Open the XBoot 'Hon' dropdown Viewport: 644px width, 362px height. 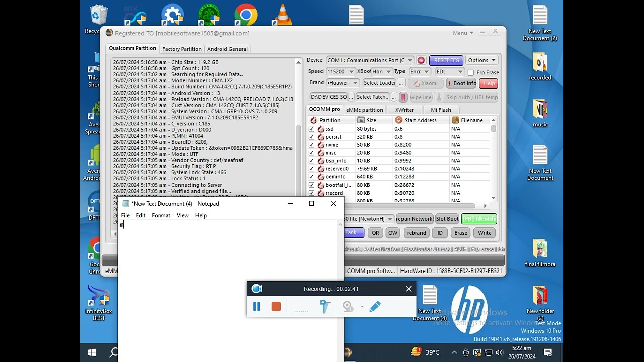coord(382,72)
